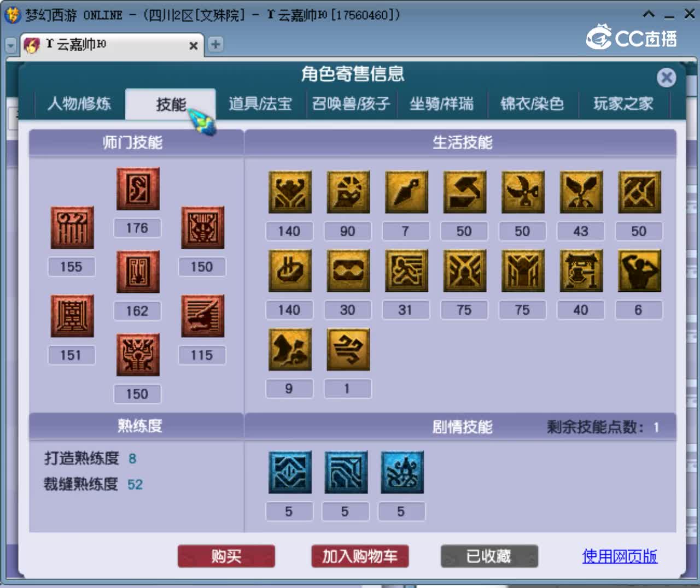
Task: Click the sect skill icon above level 176
Action: point(138,189)
